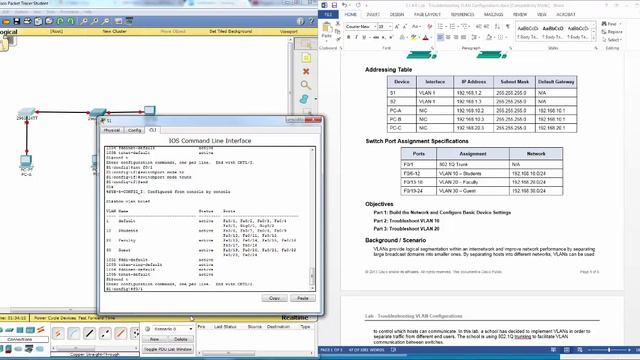
Task: Select the Place Note tool
Action: 306,58
